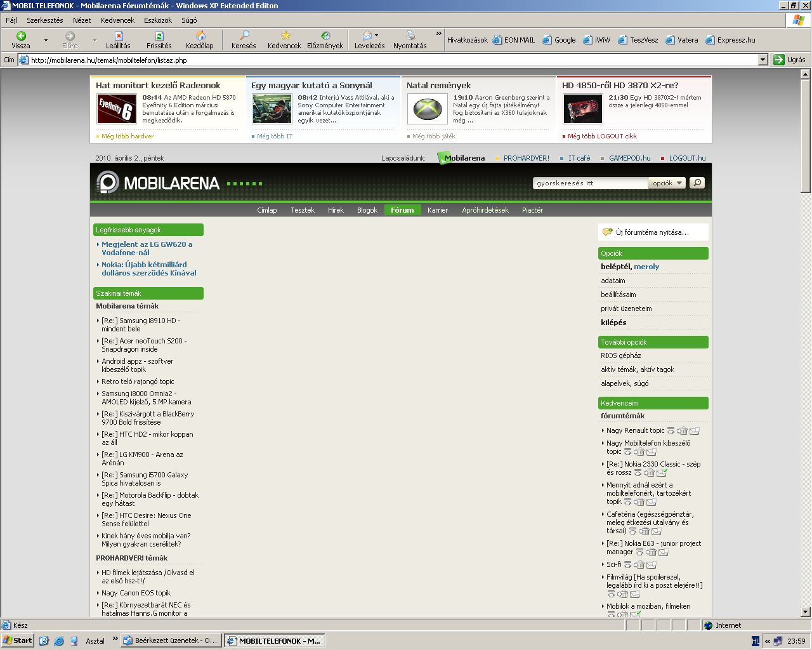
Task: Open the iWiW link bar shortcut
Action: click(x=596, y=40)
